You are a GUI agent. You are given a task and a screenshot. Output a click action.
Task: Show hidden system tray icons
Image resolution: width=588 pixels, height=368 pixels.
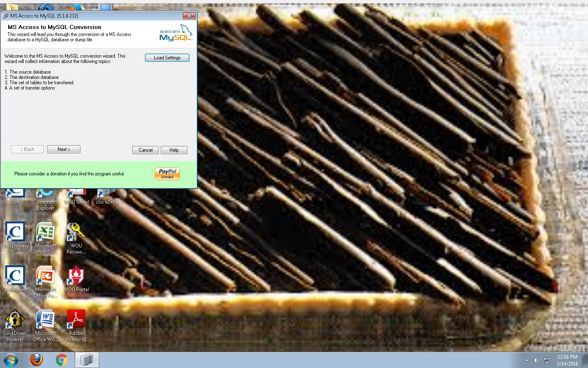coord(527,360)
